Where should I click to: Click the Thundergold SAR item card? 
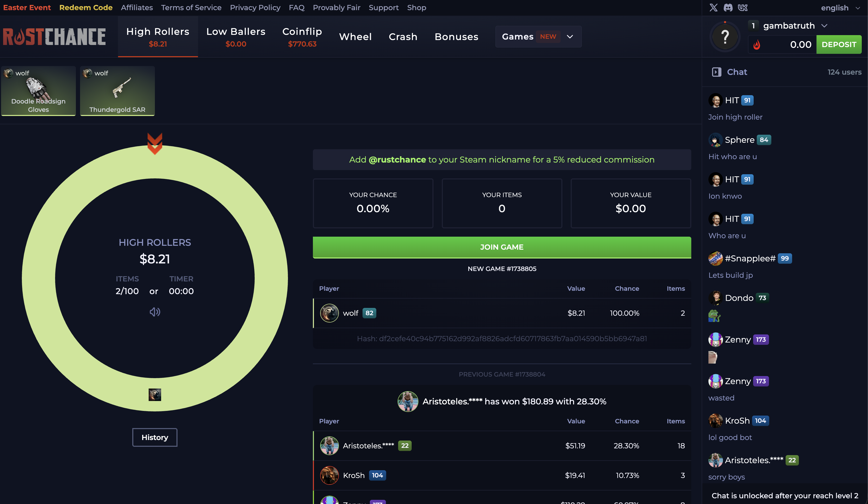click(117, 91)
